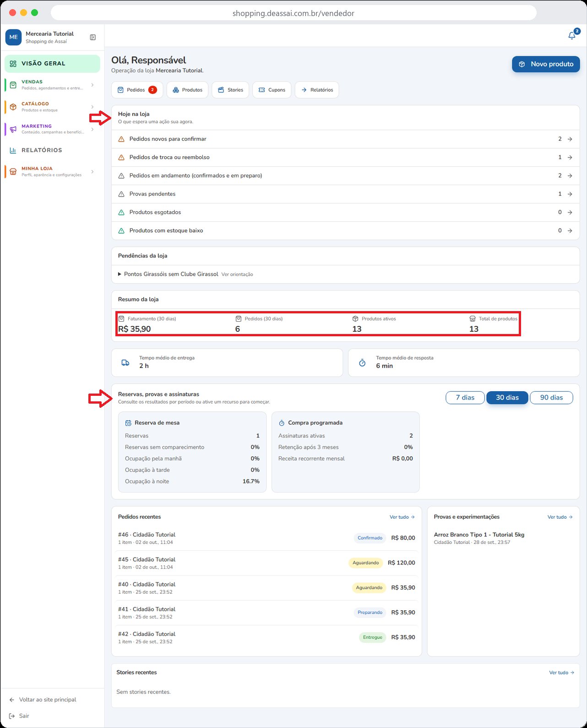Viewport: 587px width, 728px height.
Task: Click the Novo produto button
Action: click(546, 64)
